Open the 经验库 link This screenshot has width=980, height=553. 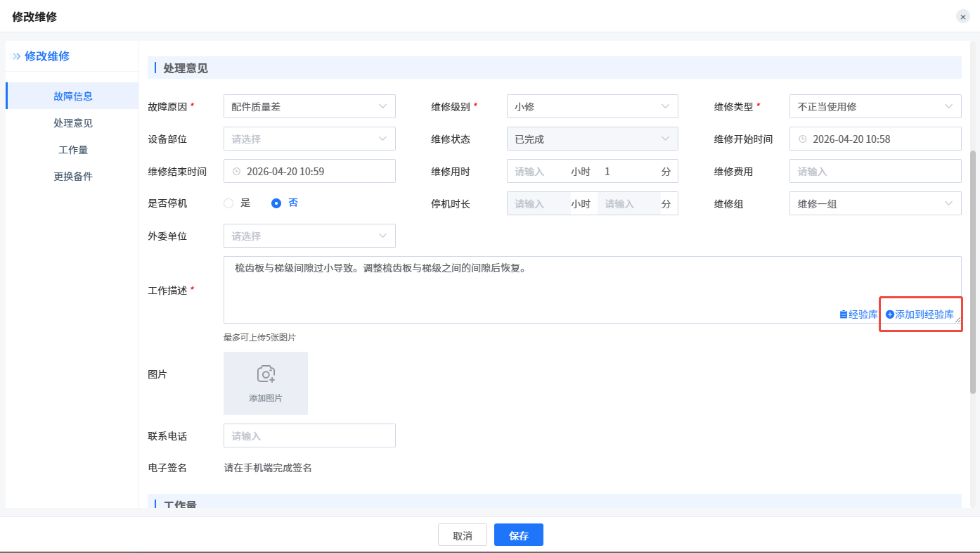tap(858, 314)
